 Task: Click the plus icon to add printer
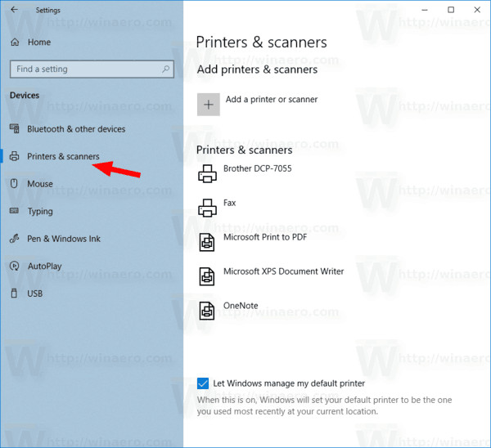point(209,105)
